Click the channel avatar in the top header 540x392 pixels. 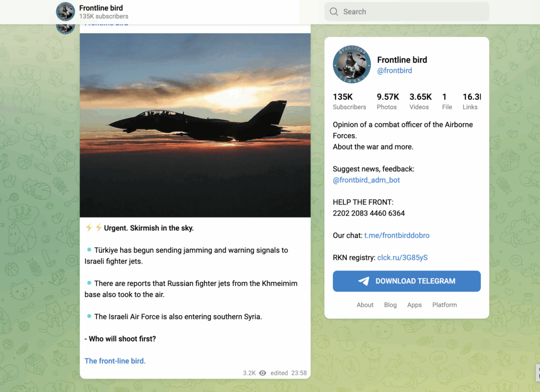coord(65,12)
